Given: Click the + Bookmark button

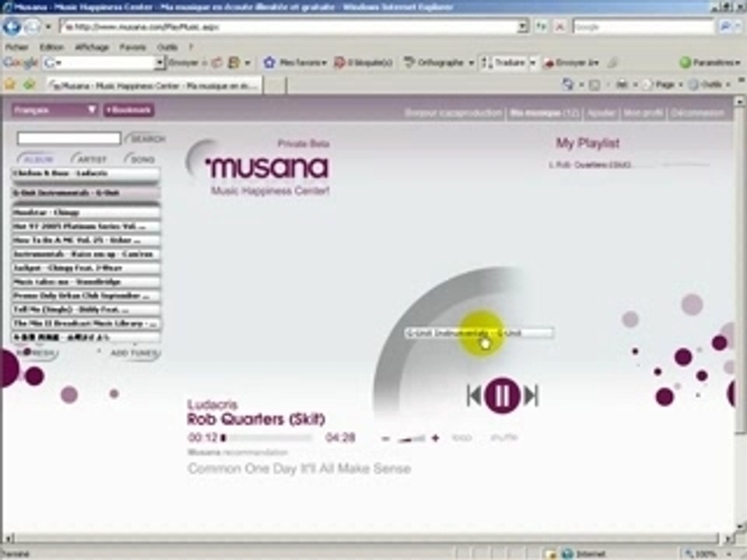Looking at the screenshot, I should coord(128,110).
